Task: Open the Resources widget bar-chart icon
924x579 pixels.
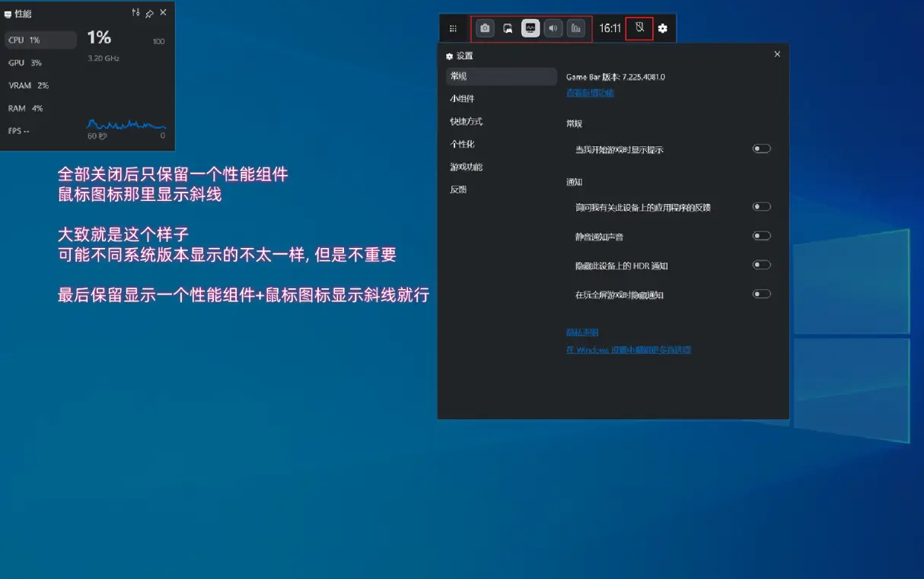Action: point(576,28)
